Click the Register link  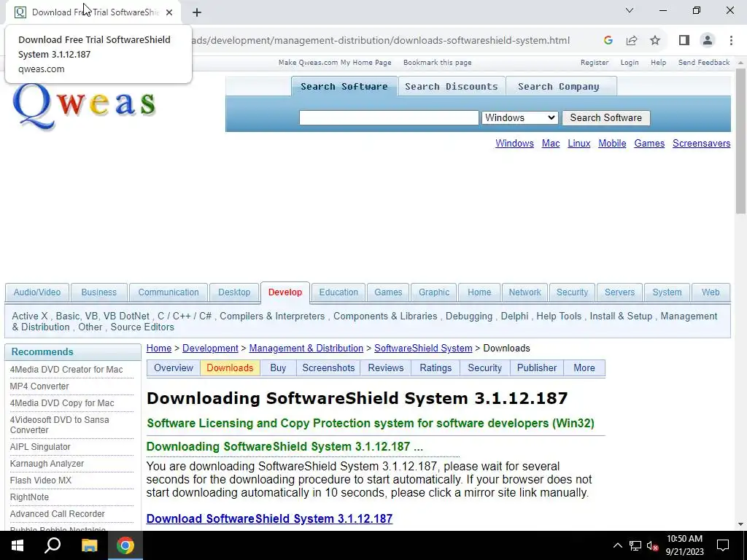click(595, 63)
